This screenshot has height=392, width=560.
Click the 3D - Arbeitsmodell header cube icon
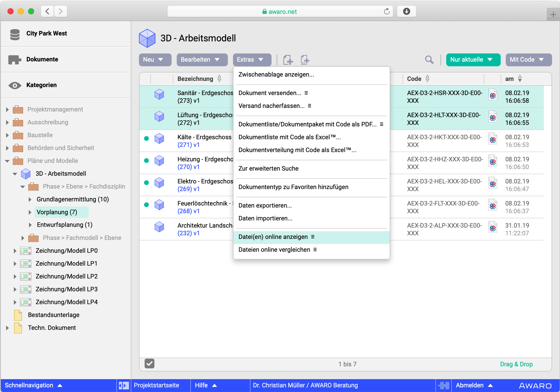(147, 38)
